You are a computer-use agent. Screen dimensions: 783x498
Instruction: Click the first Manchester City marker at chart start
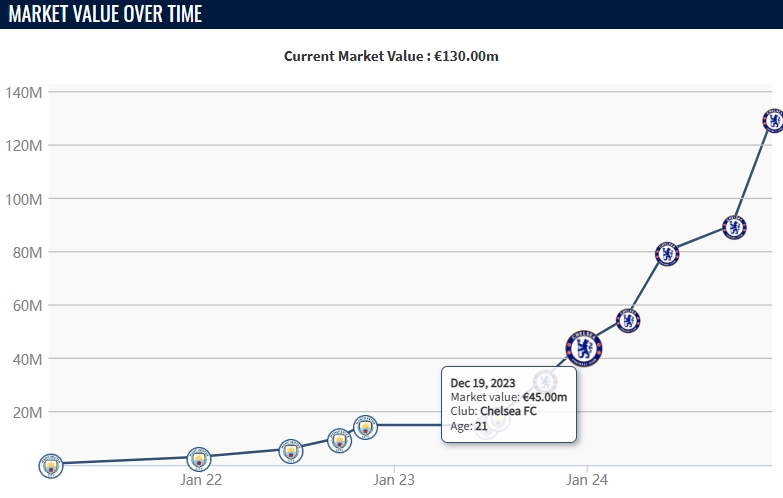coord(50,465)
